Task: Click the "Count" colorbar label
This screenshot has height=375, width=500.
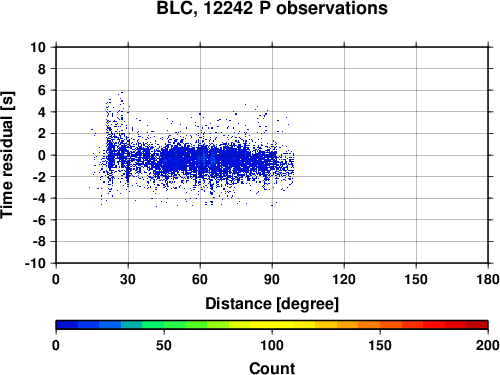Action: point(272,368)
